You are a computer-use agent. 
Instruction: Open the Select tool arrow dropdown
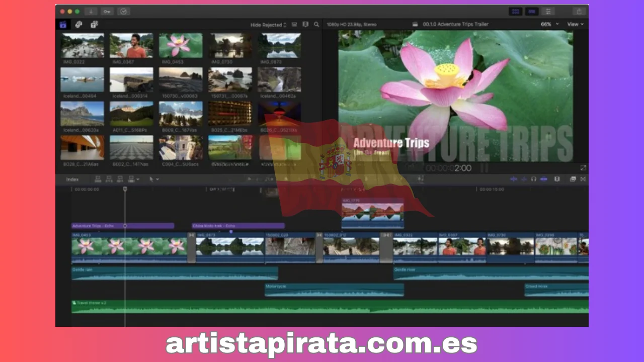154,179
